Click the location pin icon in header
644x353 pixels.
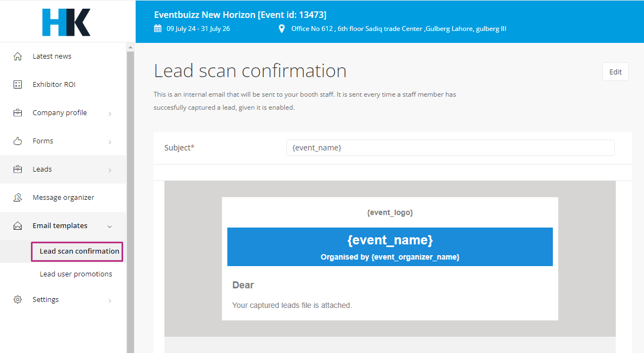click(x=282, y=29)
